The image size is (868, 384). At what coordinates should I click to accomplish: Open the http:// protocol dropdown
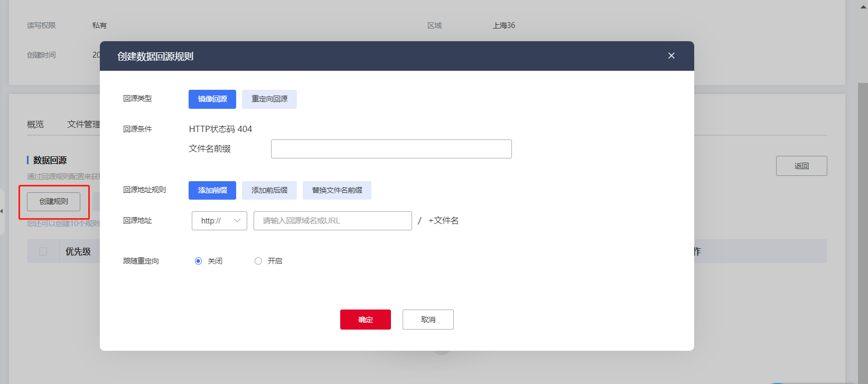click(219, 221)
